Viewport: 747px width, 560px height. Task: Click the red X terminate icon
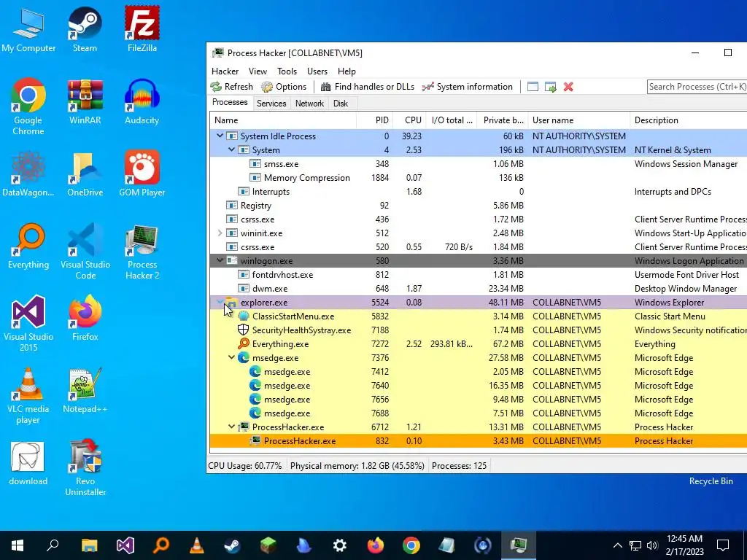tap(568, 87)
